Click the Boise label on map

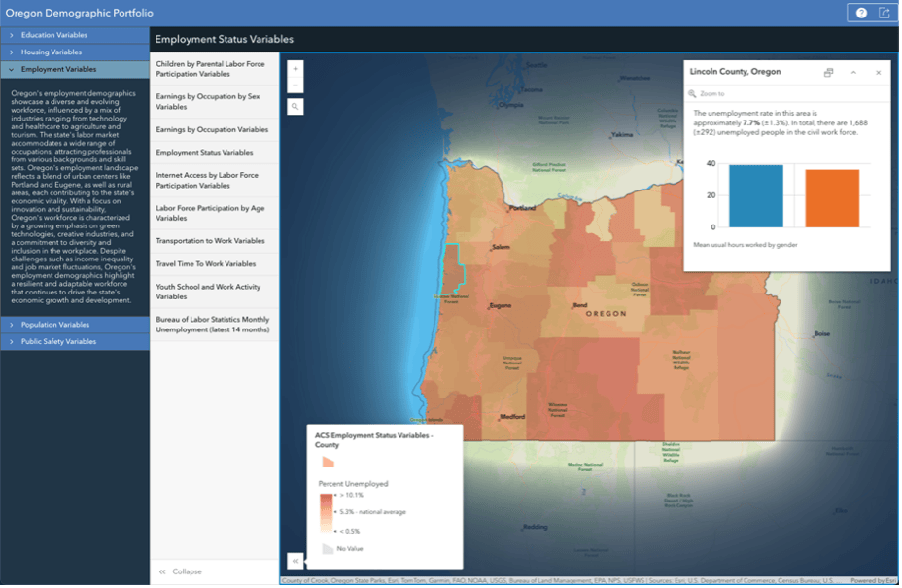click(x=824, y=334)
